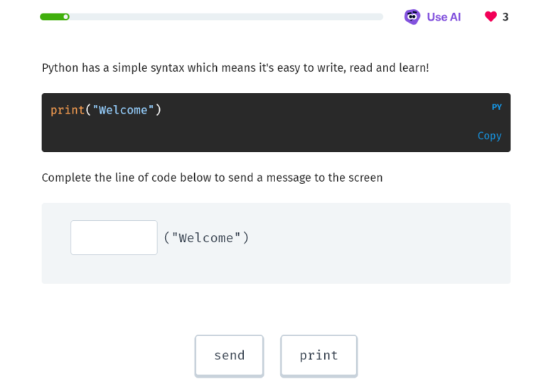Open the "Use AI" helper label
The image size is (546, 392).
[444, 17]
